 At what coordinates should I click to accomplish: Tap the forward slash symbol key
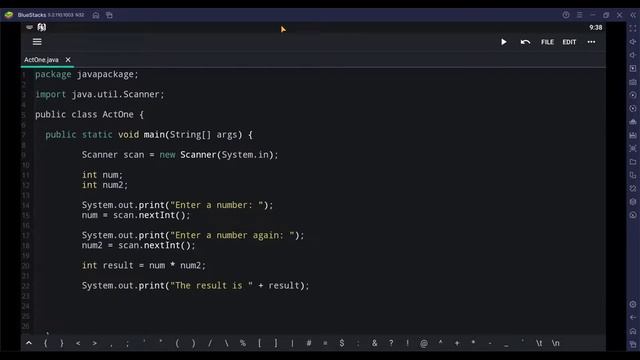(x=210, y=343)
